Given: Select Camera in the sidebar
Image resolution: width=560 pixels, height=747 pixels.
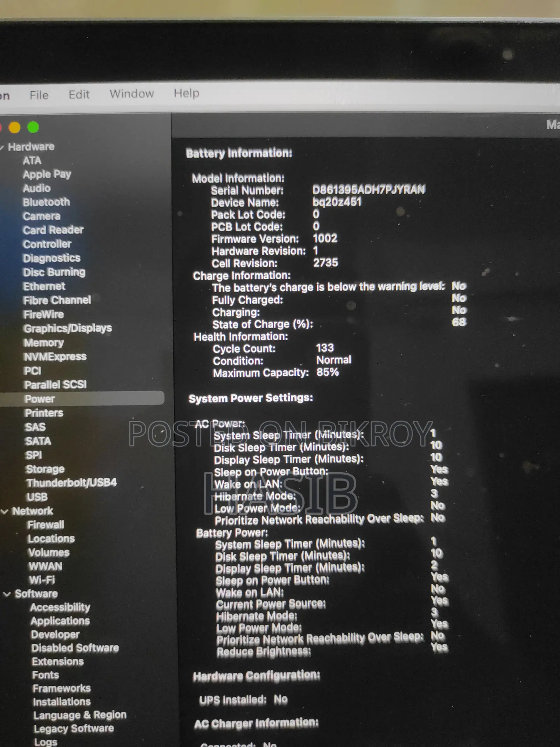Looking at the screenshot, I should pos(42,216).
